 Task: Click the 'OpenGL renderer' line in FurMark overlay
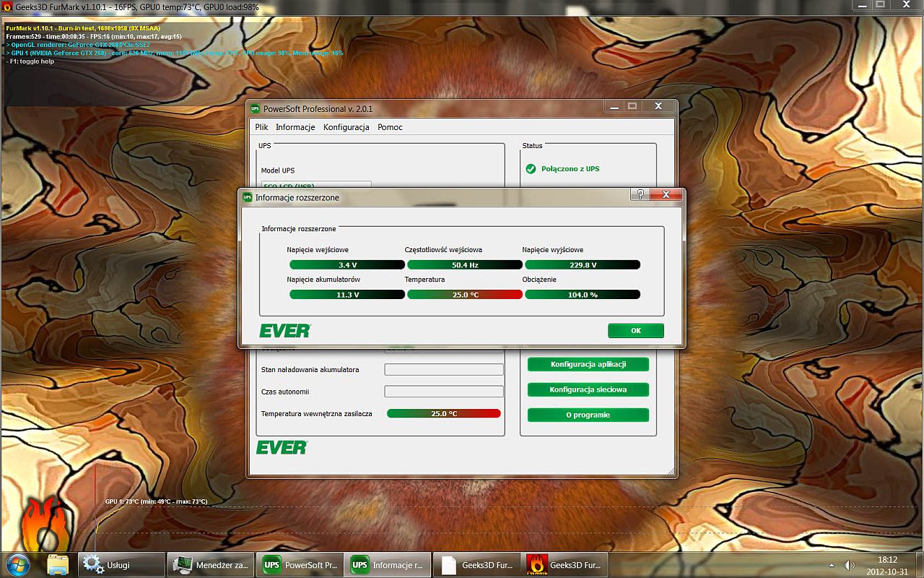pos(78,45)
